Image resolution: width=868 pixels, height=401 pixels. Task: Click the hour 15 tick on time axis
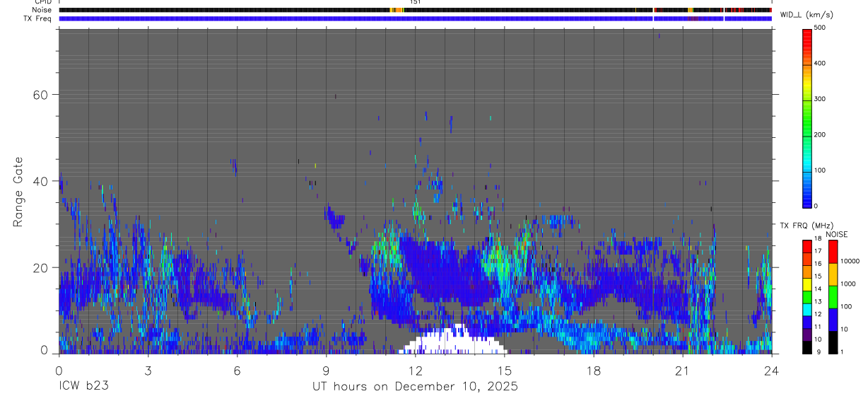[504, 371]
